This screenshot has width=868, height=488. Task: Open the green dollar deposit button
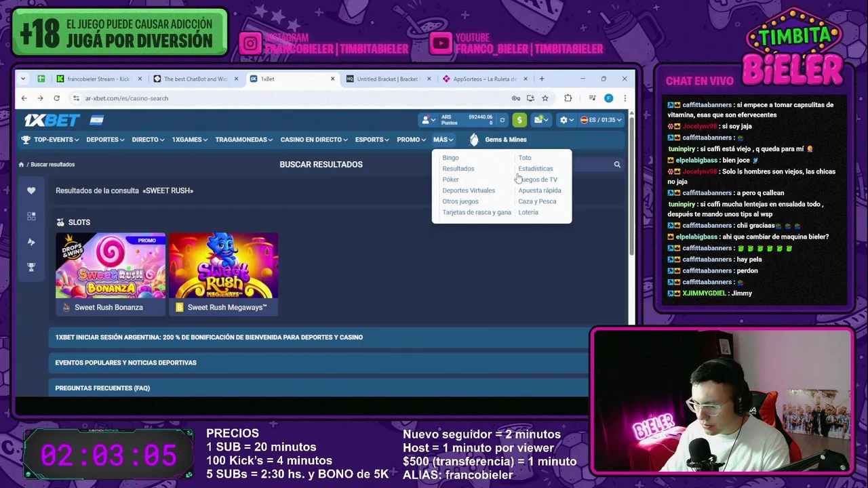[x=519, y=120]
